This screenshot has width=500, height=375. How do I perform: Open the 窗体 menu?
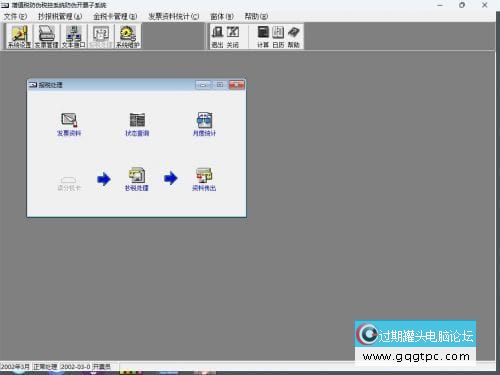(x=222, y=16)
